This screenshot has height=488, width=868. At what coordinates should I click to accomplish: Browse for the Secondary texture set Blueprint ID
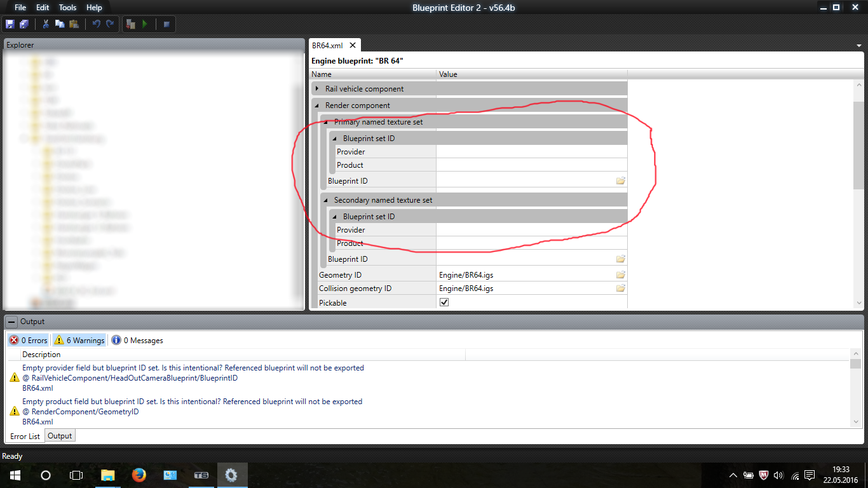coord(621,259)
